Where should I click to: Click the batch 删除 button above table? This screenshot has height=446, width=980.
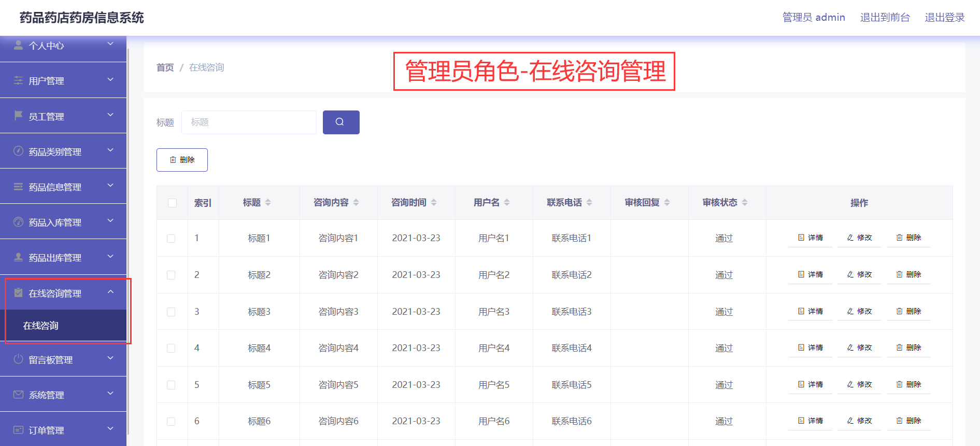point(182,160)
